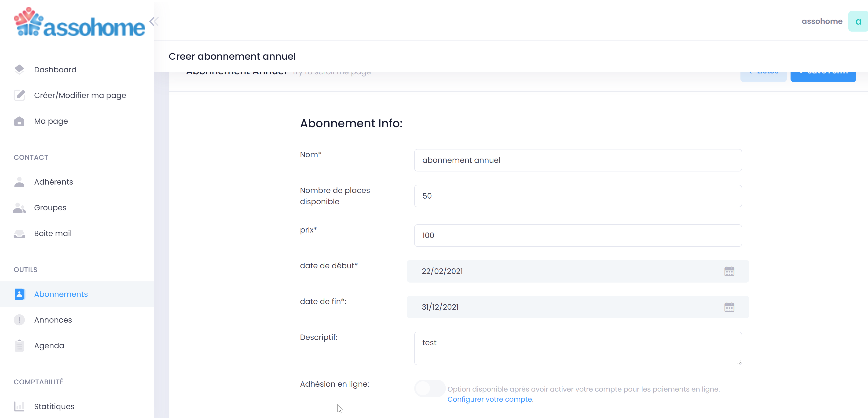Click the Abonnements menu item in sidebar
Screen dimensions: 868x418
coord(61,294)
